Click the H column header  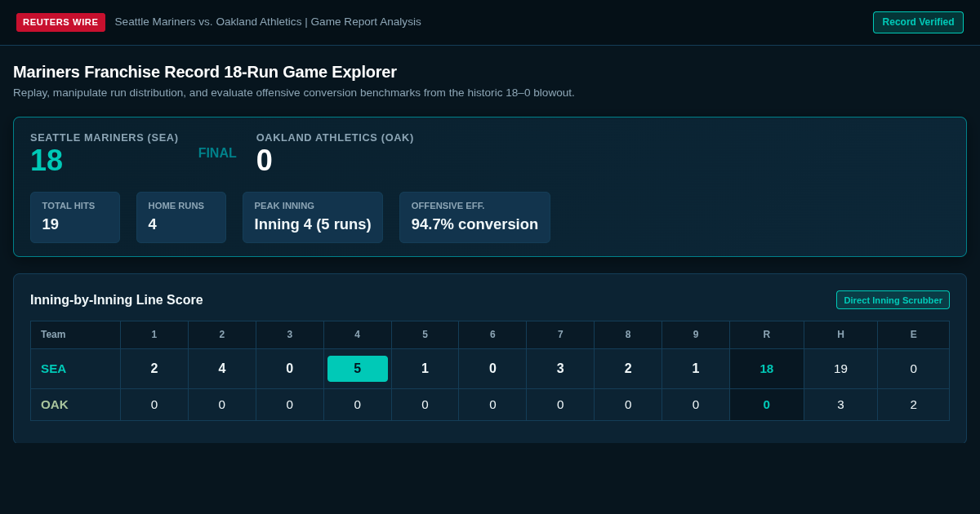(840, 335)
